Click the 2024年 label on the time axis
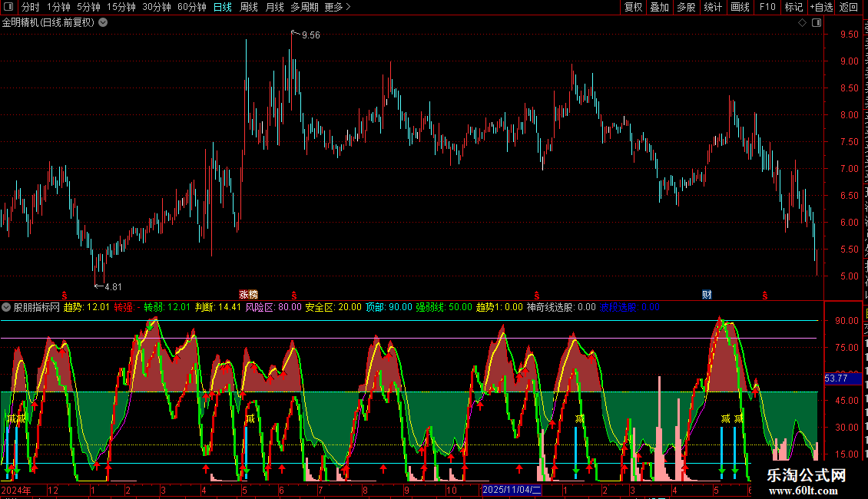868x499 pixels. [x=16, y=490]
